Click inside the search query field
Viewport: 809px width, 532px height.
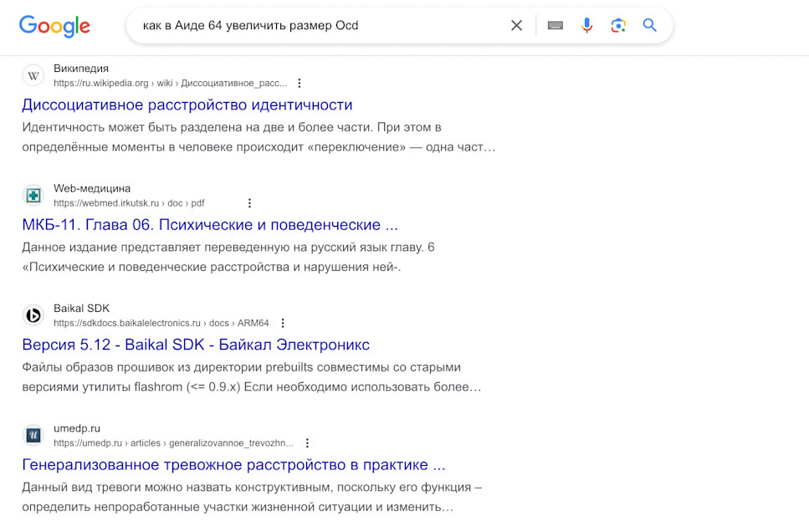coord(318,26)
